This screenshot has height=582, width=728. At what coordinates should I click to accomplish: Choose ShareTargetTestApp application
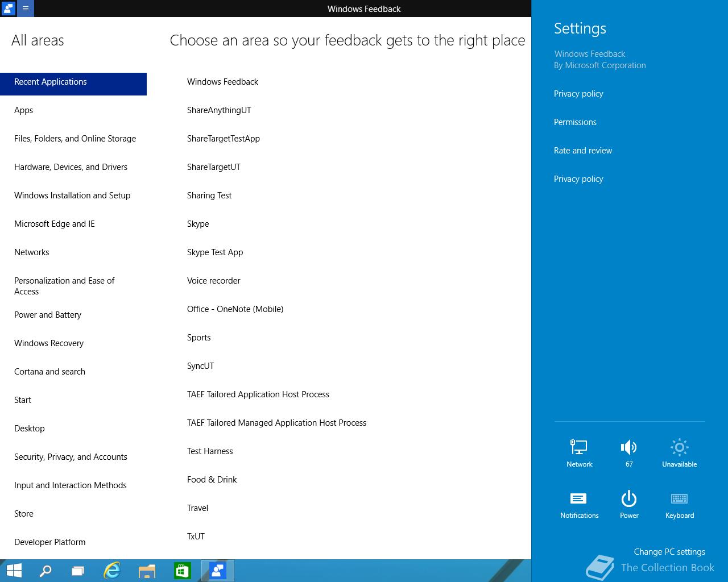pyautogui.click(x=224, y=139)
